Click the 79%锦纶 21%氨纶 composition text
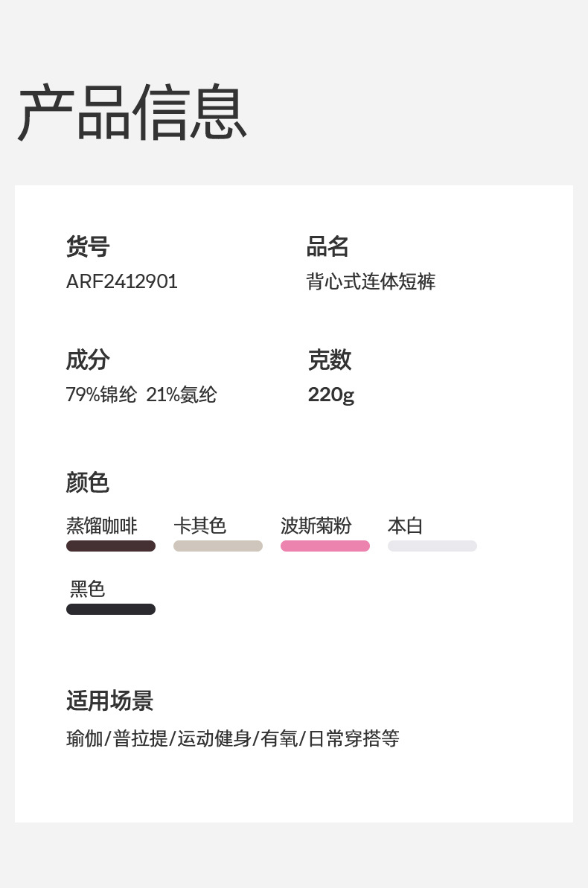The height and width of the screenshot is (888, 588). click(x=141, y=395)
